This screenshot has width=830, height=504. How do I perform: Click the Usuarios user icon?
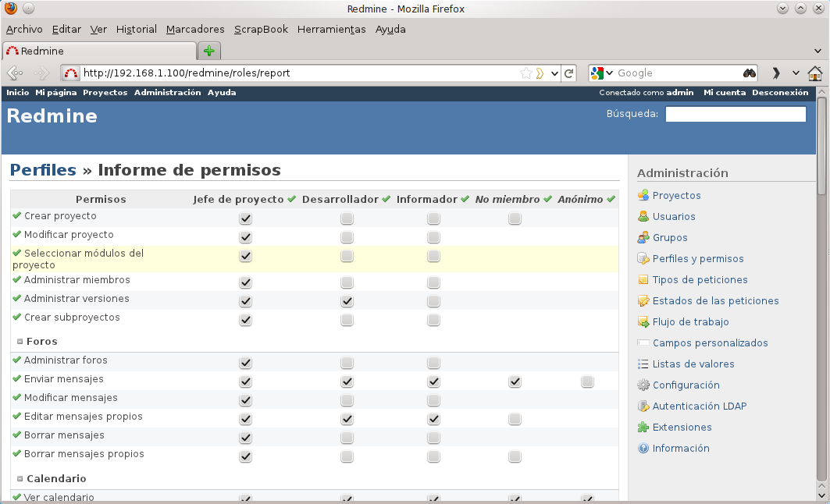(x=643, y=216)
